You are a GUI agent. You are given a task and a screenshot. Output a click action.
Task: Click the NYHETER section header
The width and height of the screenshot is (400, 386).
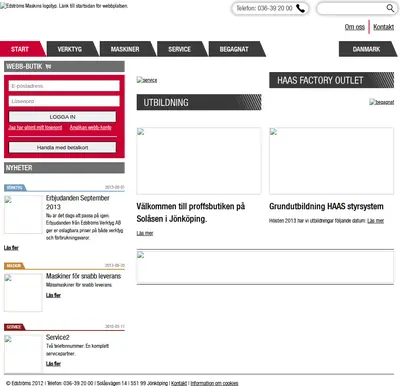[64, 168]
